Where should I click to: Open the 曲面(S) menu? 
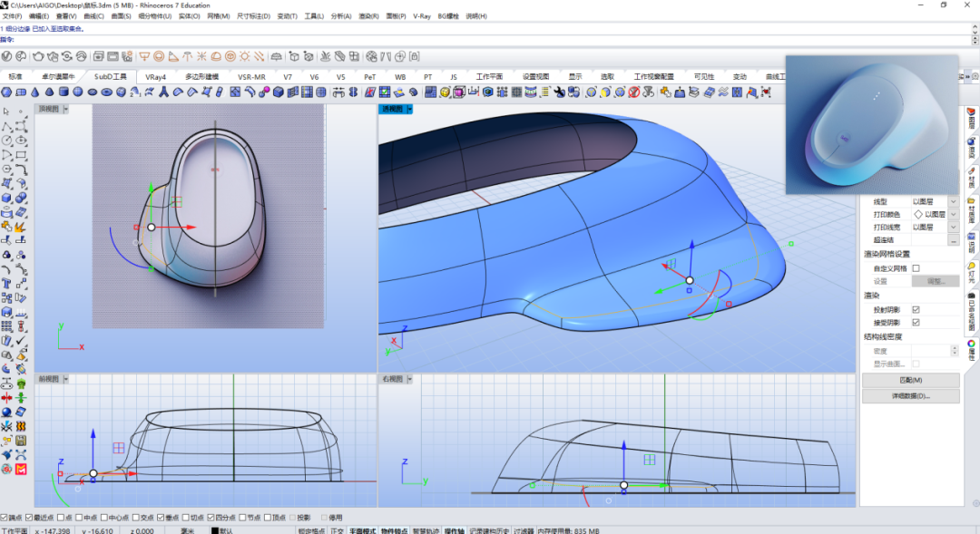click(121, 16)
